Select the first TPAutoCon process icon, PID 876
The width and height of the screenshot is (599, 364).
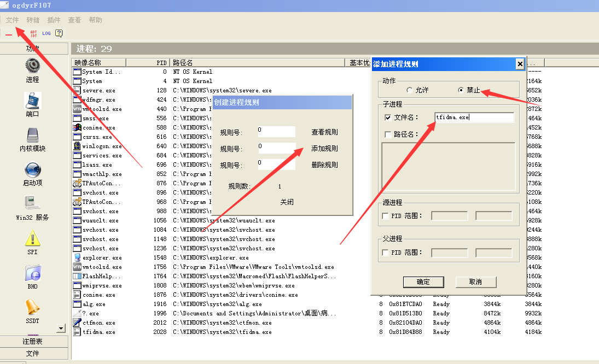tap(77, 183)
